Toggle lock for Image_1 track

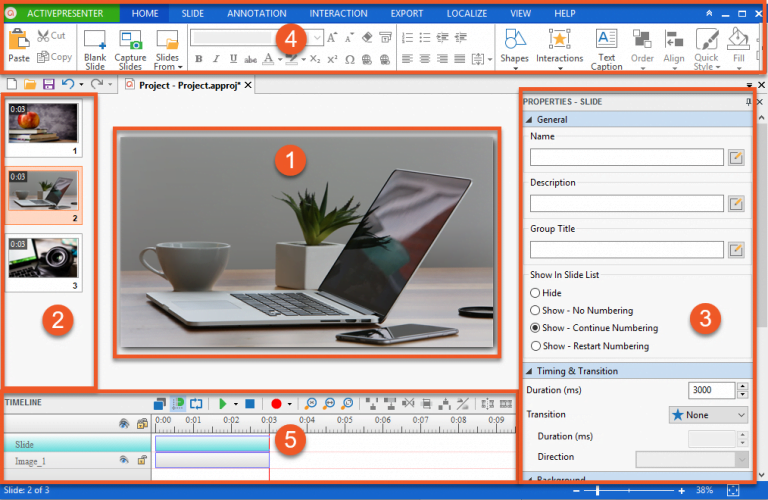(x=142, y=460)
